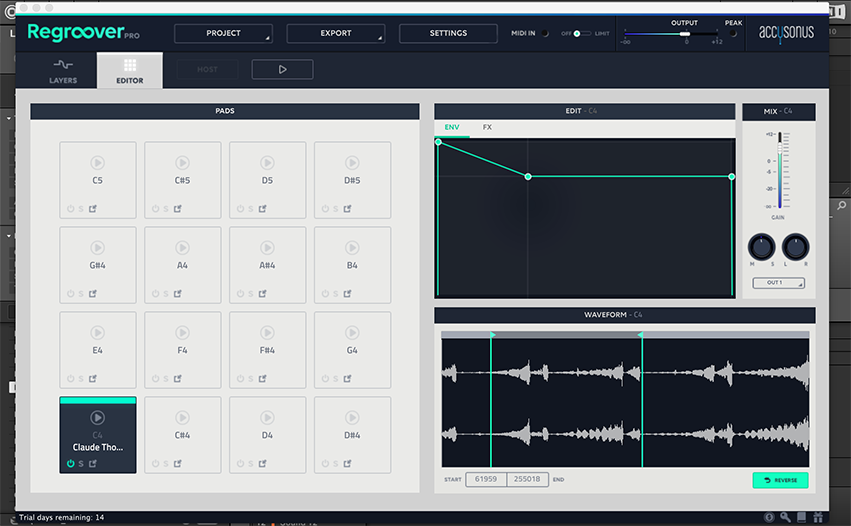
Task: Open the EXPORT dropdown menu
Action: tap(335, 33)
